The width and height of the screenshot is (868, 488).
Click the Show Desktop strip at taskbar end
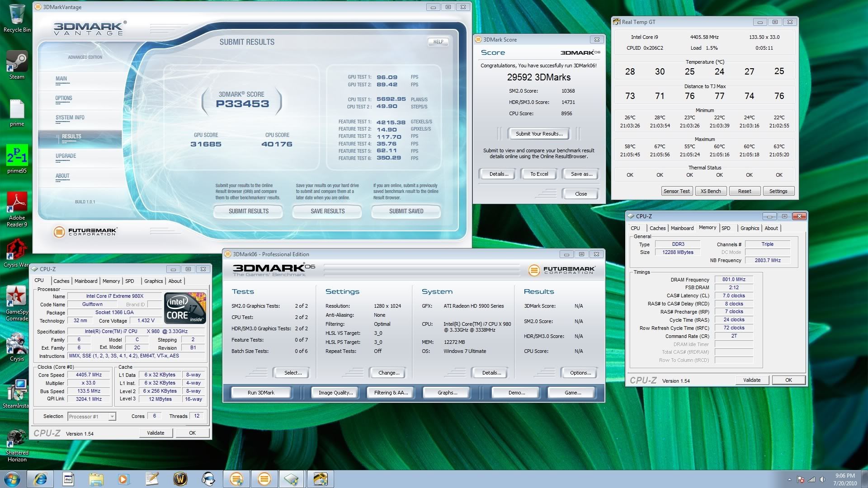(864, 479)
